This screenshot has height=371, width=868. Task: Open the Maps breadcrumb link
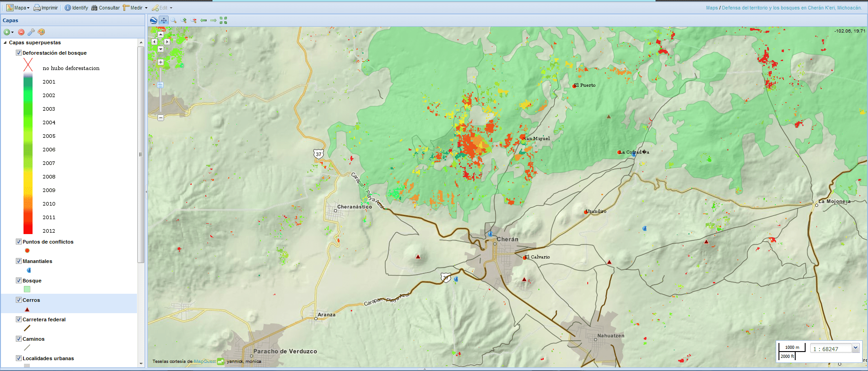click(712, 8)
